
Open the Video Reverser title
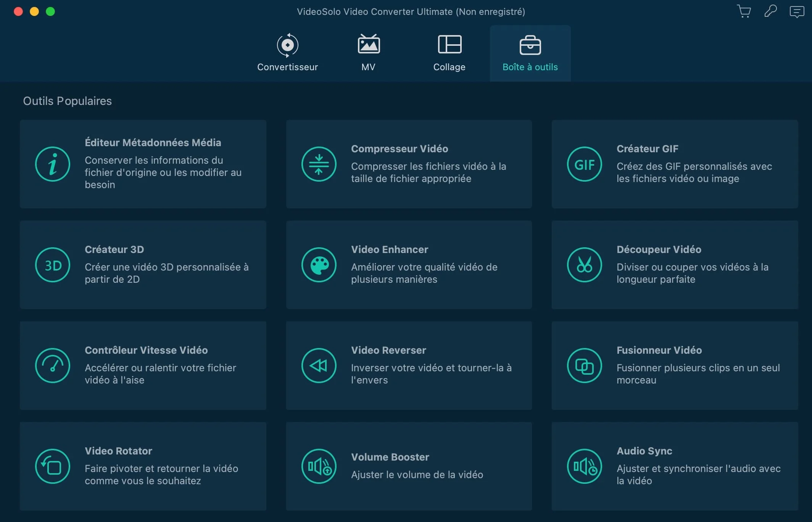point(388,350)
